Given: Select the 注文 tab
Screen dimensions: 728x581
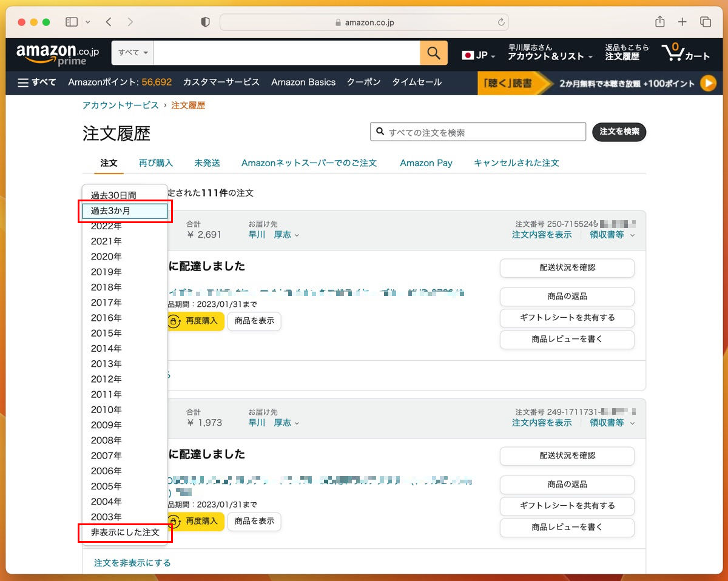Looking at the screenshot, I should (x=109, y=163).
